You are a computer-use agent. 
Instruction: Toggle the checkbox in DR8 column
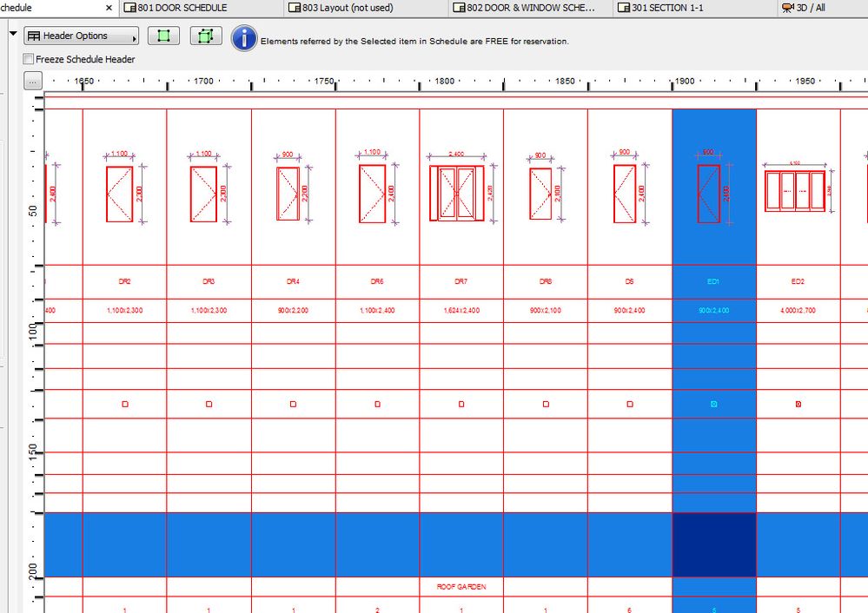point(546,404)
